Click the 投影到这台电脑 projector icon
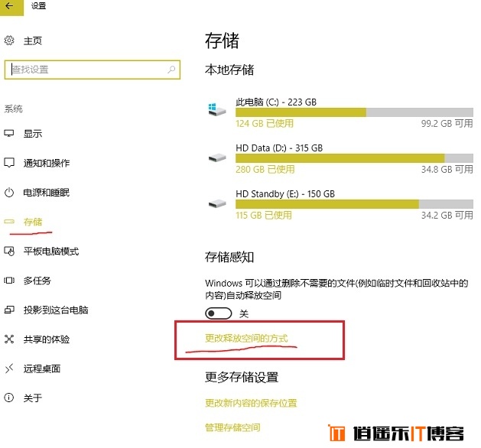 coord(9,310)
